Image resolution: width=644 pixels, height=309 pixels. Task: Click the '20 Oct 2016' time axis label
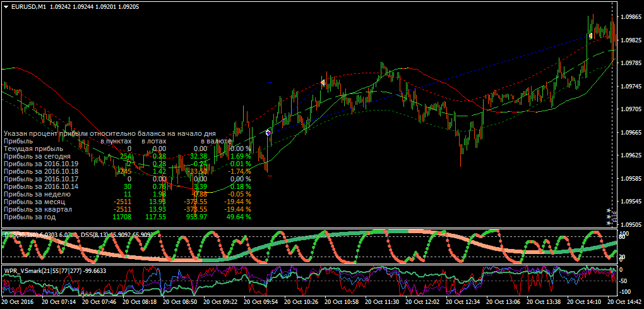[18, 301]
